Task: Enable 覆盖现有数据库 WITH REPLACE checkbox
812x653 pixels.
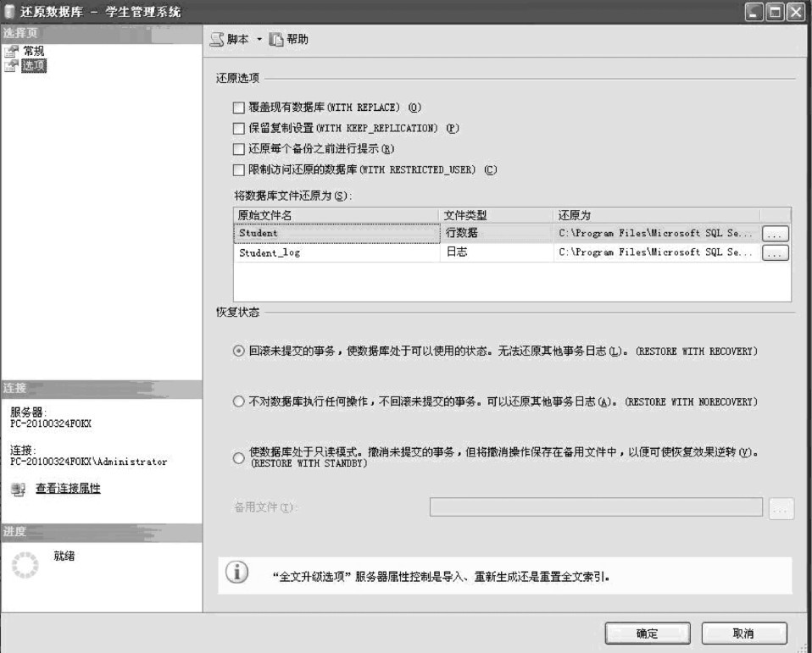Action: click(239, 108)
